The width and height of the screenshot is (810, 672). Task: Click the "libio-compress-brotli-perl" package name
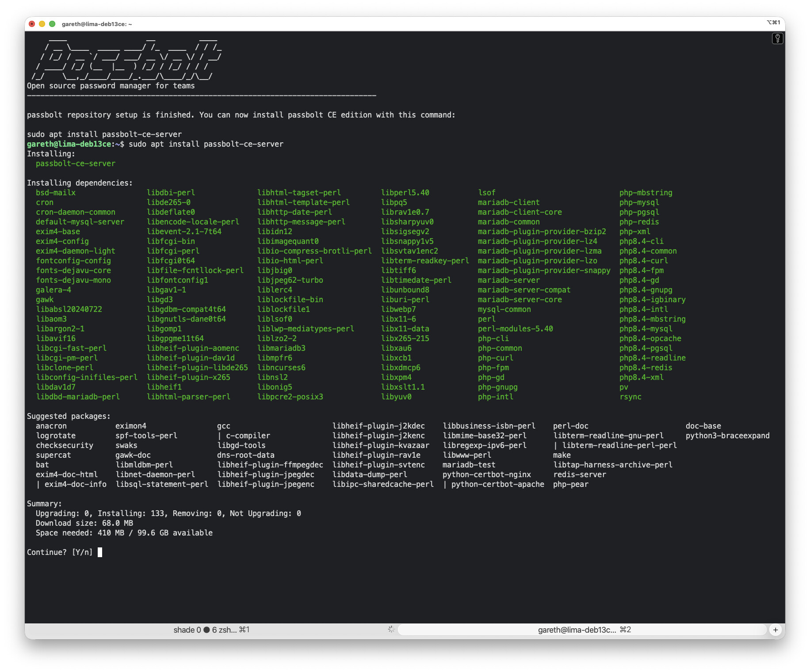(314, 251)
